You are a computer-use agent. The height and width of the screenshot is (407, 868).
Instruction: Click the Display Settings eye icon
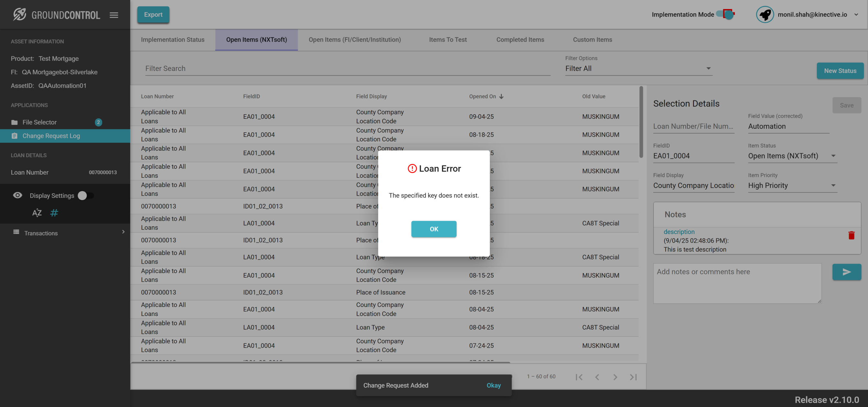coord(17,195)
